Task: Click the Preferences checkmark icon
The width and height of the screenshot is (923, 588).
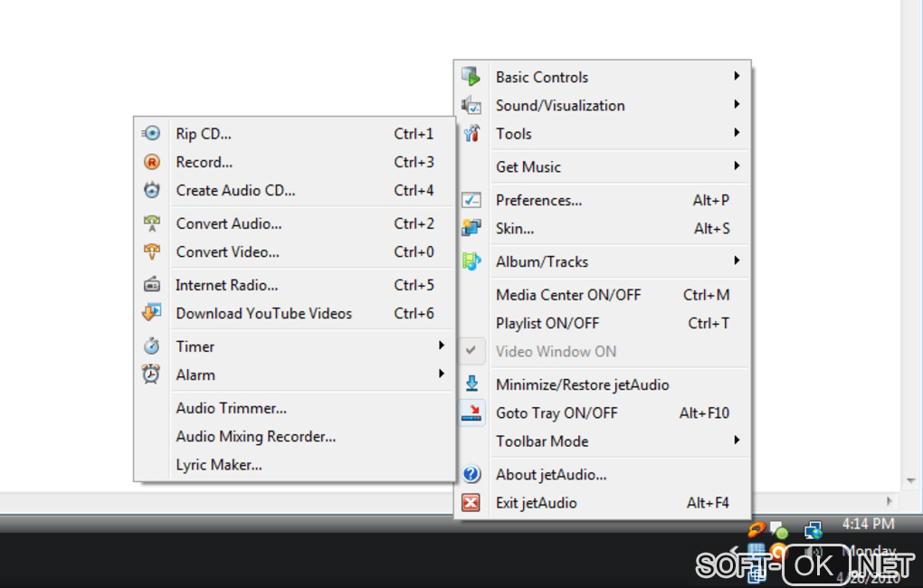Action: coord(471,200)
